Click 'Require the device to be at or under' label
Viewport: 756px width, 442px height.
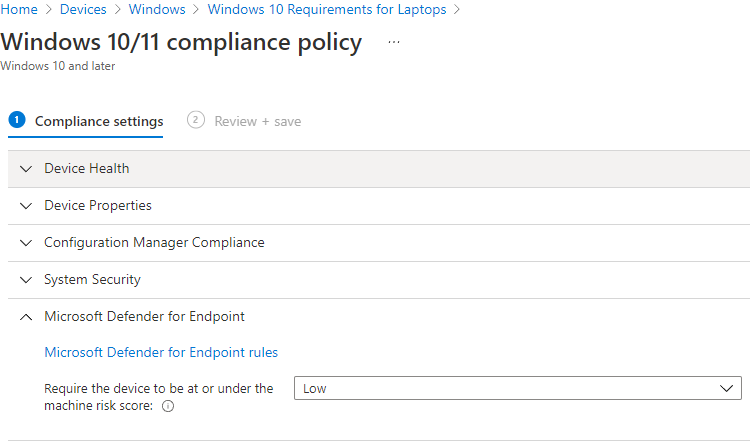(159, 397)
